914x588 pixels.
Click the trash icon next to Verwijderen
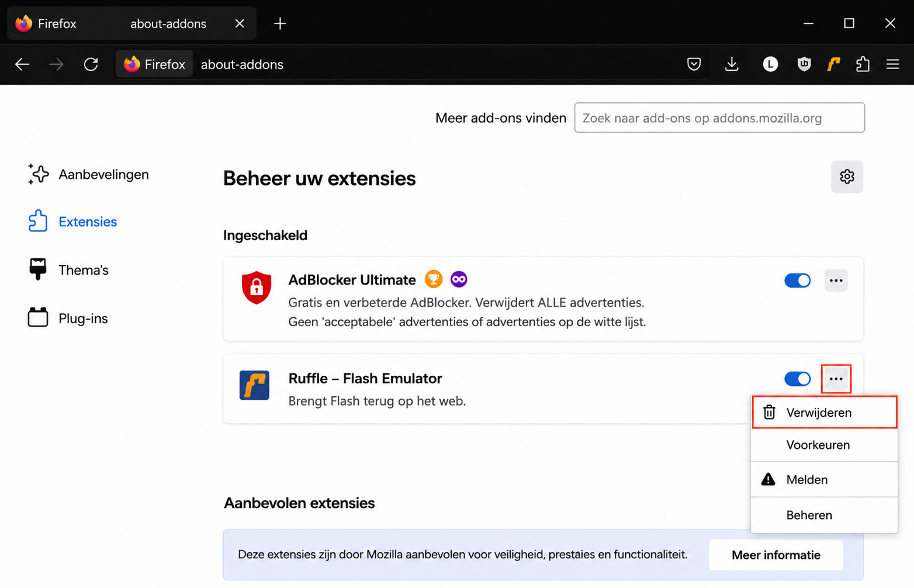[x=769, y=412]
